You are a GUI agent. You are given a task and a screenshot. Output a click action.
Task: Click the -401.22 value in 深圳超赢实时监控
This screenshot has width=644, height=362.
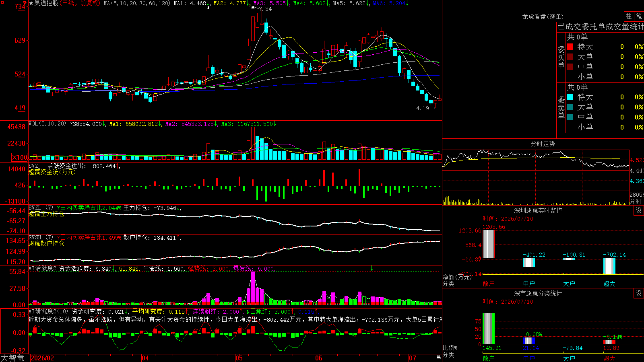pyautogui.click(x=534, y=255)
